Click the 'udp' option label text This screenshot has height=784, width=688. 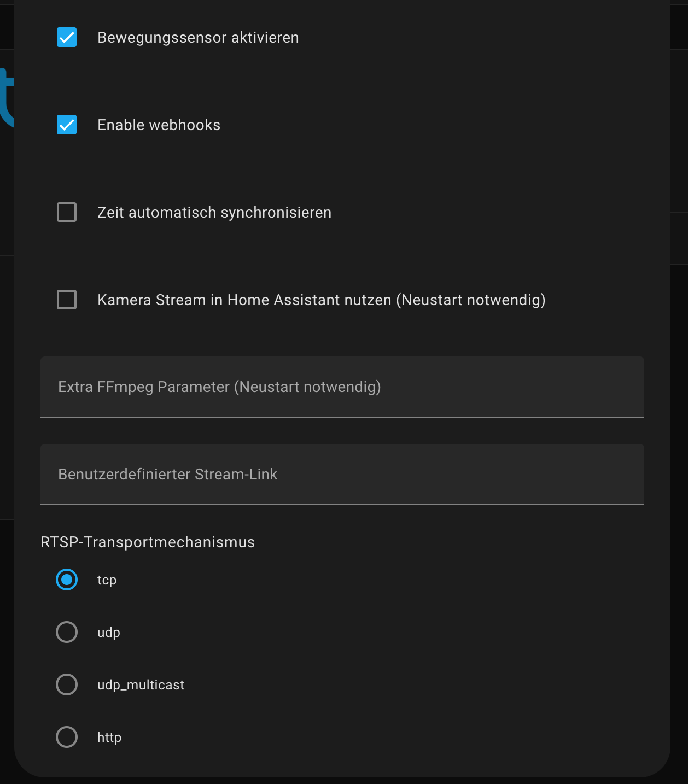[108, 633]
